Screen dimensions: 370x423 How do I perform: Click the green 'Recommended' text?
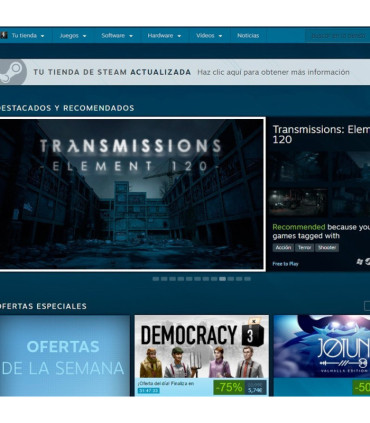[x=299, y=227]
